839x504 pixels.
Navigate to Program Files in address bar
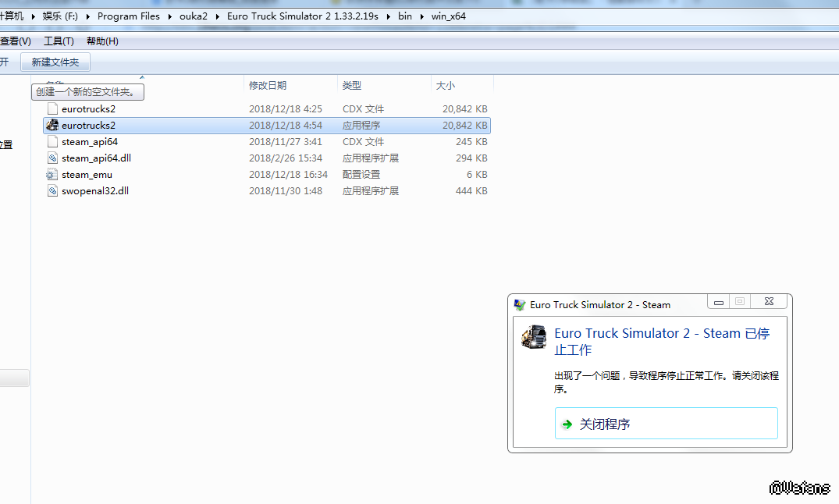[129, 16]
